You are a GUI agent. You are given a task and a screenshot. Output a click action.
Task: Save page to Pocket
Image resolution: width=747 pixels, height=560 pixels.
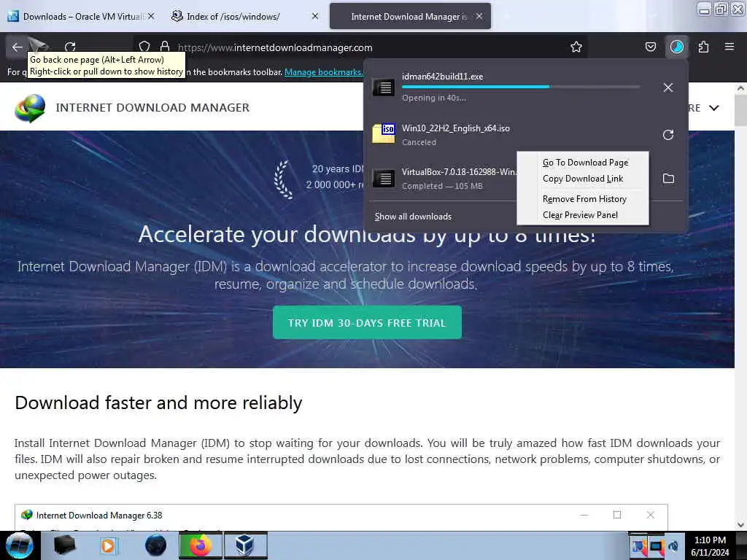(x=650, y=47)
